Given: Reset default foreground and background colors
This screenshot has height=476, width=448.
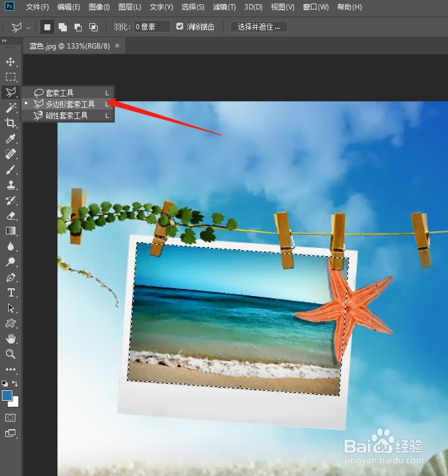Looking at the screenshot, I should (5, 384).
